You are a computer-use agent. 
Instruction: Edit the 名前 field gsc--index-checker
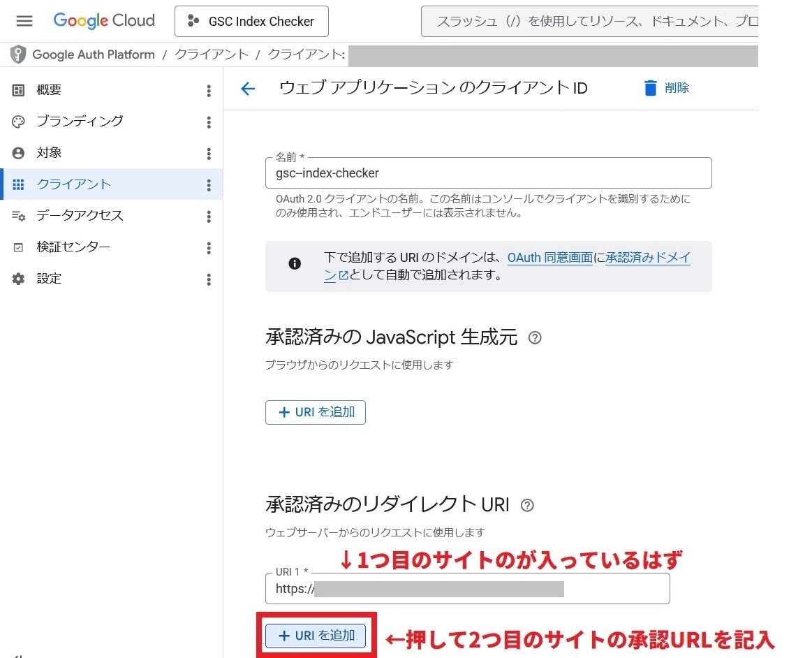488,173
